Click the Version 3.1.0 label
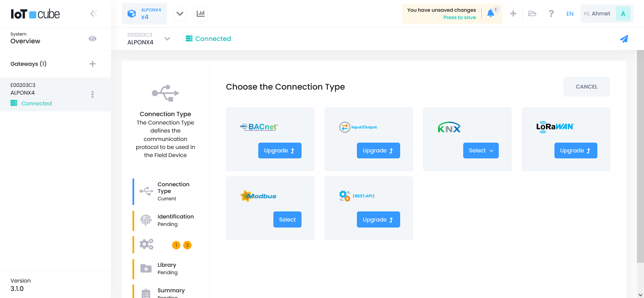The height and width of the screenshot is (298, 644). pos(20,285)
